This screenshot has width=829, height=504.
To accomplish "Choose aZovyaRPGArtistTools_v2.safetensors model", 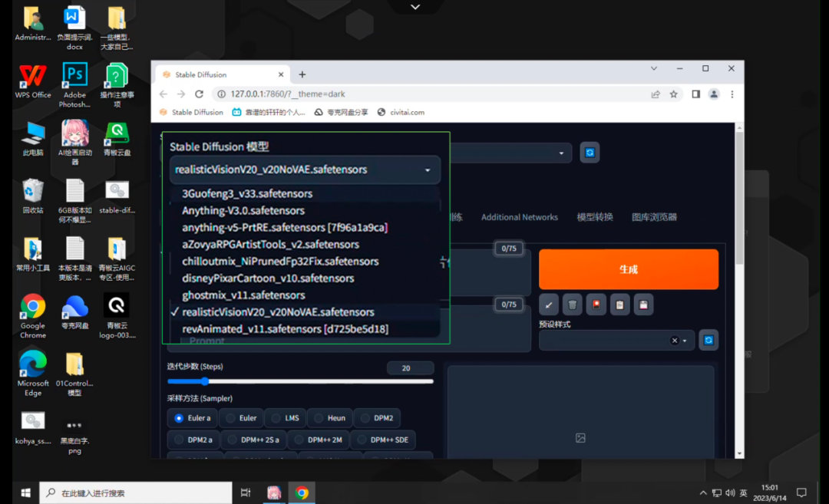I will click(305, 244).
